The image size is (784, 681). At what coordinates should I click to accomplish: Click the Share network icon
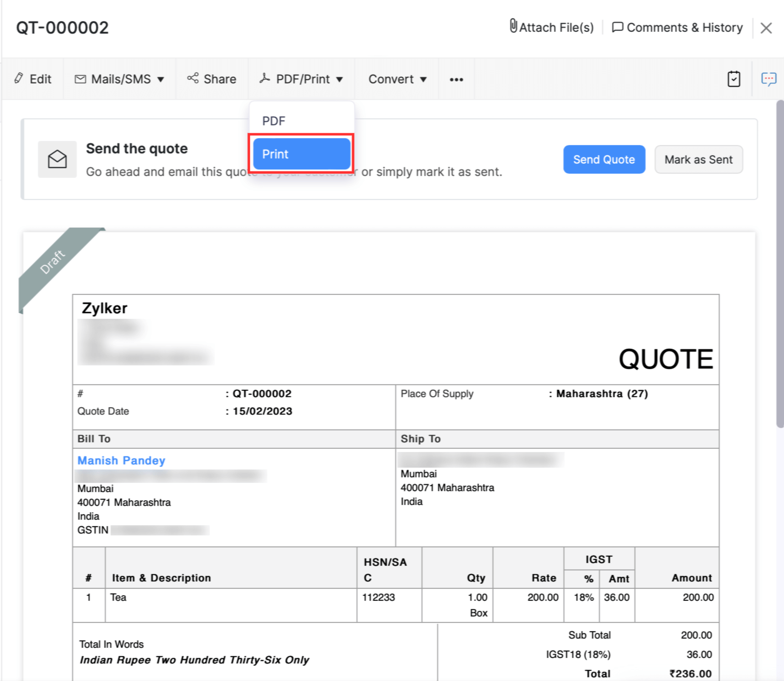click(193, 78)
